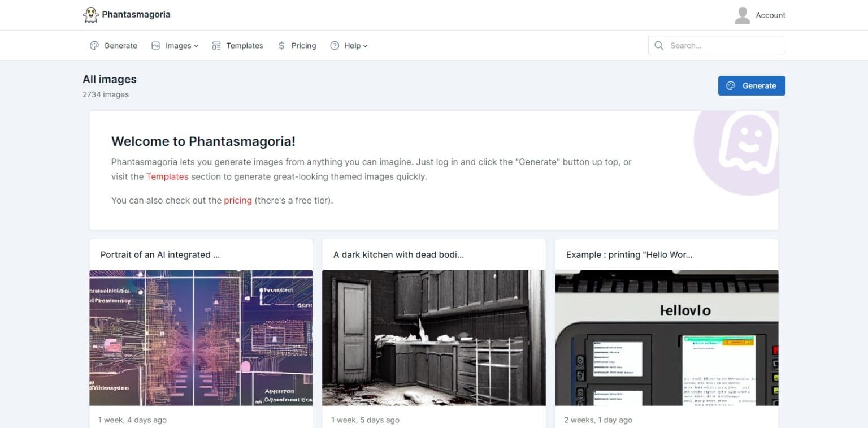This screenshot has width=868, height=428.
Task: Expand the Help dropdown menu
Action: tap(356, 46)
